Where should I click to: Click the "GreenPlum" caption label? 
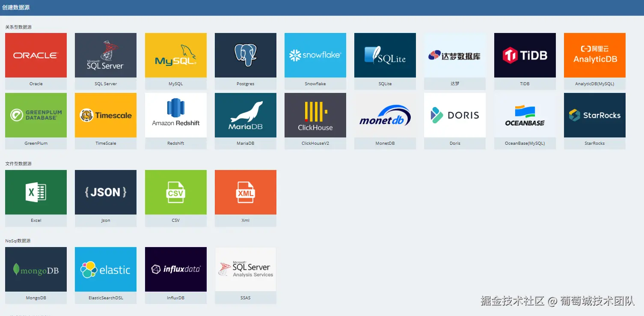[36, 143]
